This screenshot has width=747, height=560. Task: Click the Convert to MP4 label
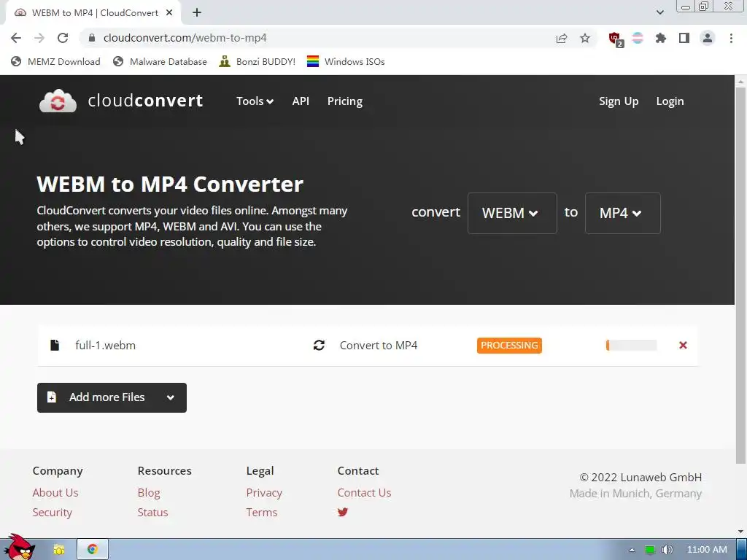379,345
